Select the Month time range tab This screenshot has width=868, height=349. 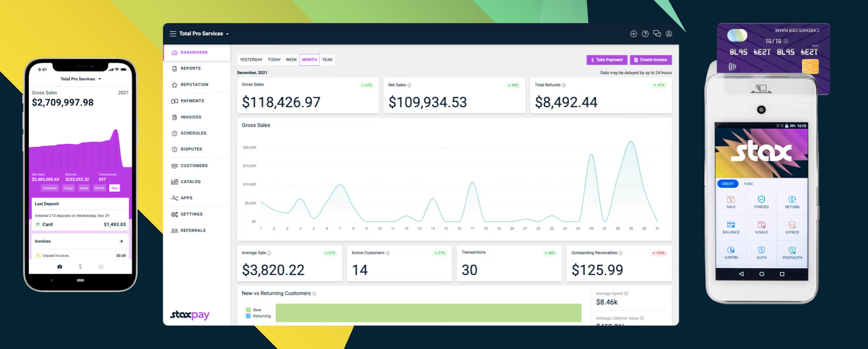[x=309, y=60]
